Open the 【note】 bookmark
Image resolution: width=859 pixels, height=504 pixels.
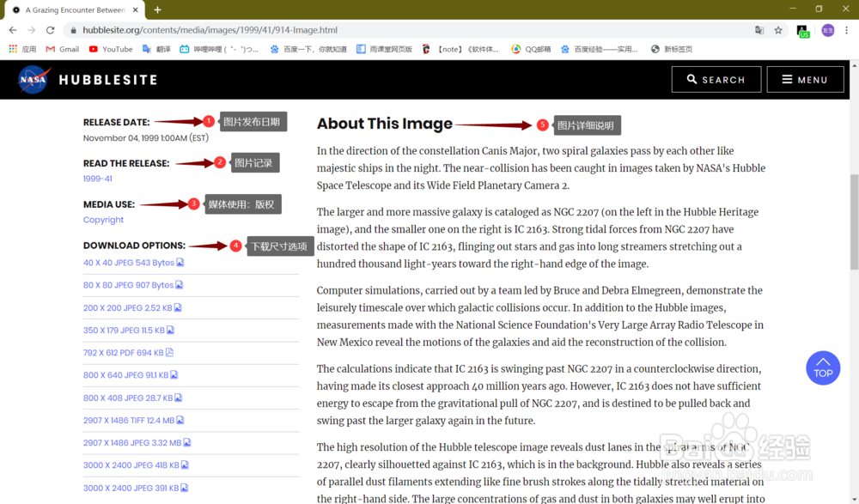[460, 49]
